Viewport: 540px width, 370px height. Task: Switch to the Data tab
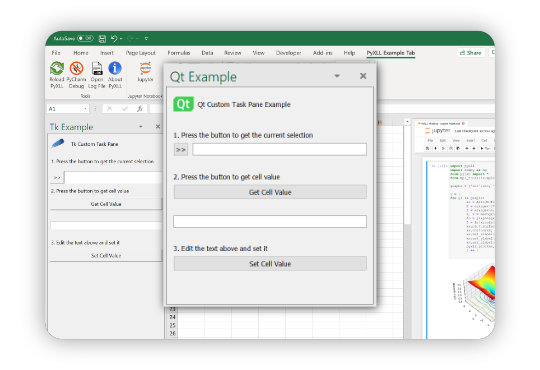click(207, 53)
